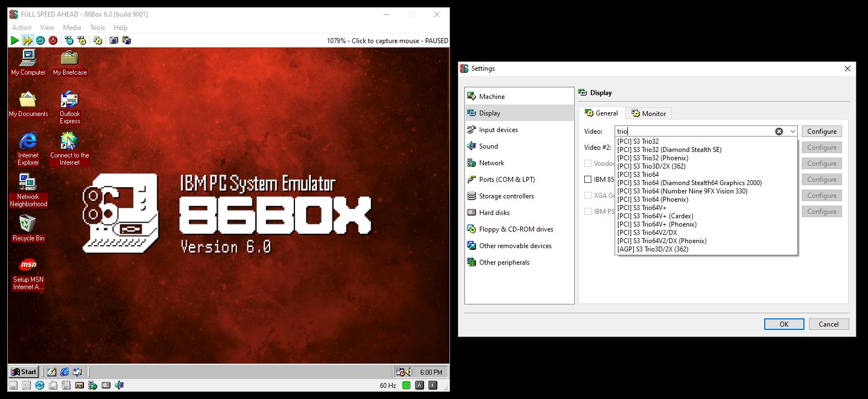Click the yellow Ctrl+Alt+Esc toolbar icon
Image resolution: width=868 pixels, height=399 pixels.
coord(82,40)
